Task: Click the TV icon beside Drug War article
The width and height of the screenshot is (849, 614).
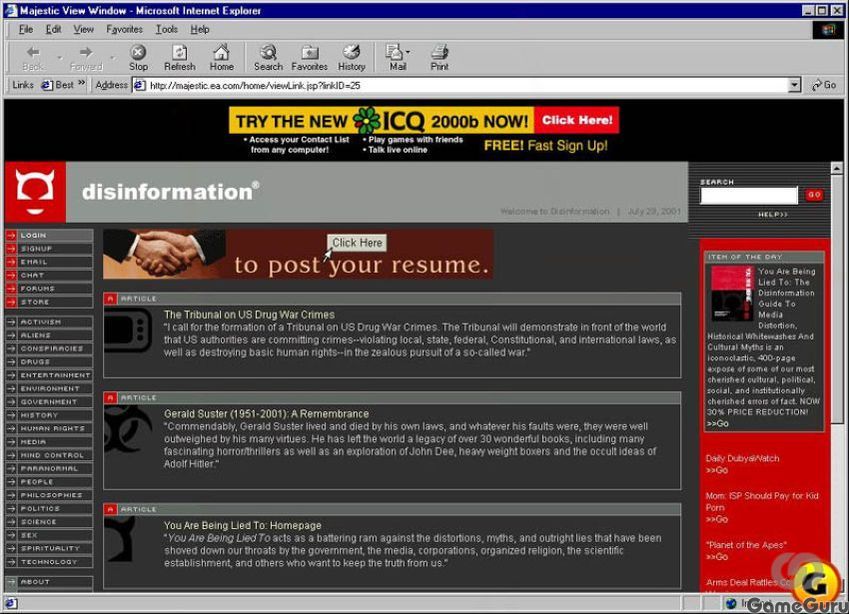Action: click(x=128, y=330)
